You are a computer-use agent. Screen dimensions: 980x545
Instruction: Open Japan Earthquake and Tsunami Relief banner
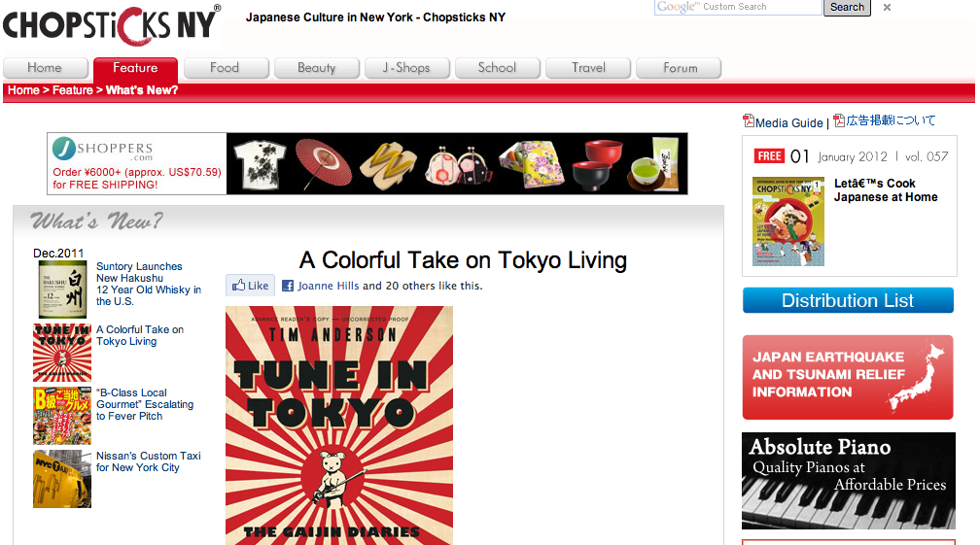848,377
